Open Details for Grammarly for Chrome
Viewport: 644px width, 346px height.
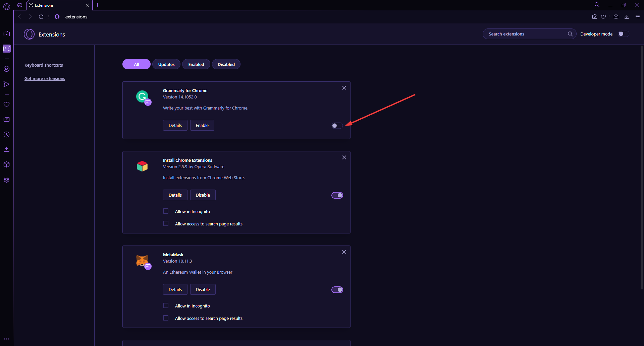click(x=175, y=125)
